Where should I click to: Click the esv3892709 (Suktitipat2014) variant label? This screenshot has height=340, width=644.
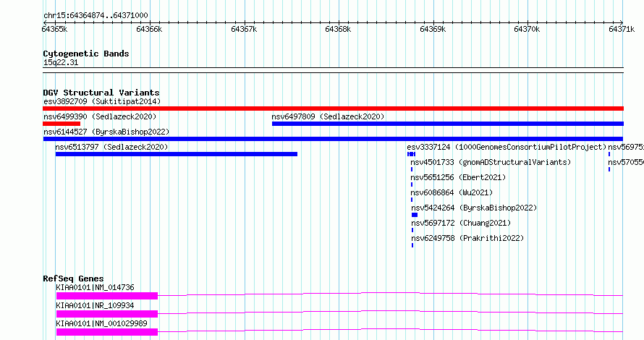point(102,101)
